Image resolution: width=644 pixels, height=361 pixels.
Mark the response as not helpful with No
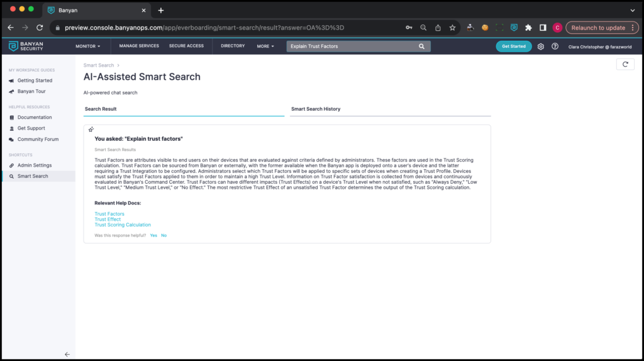click(x=164, y=235)
